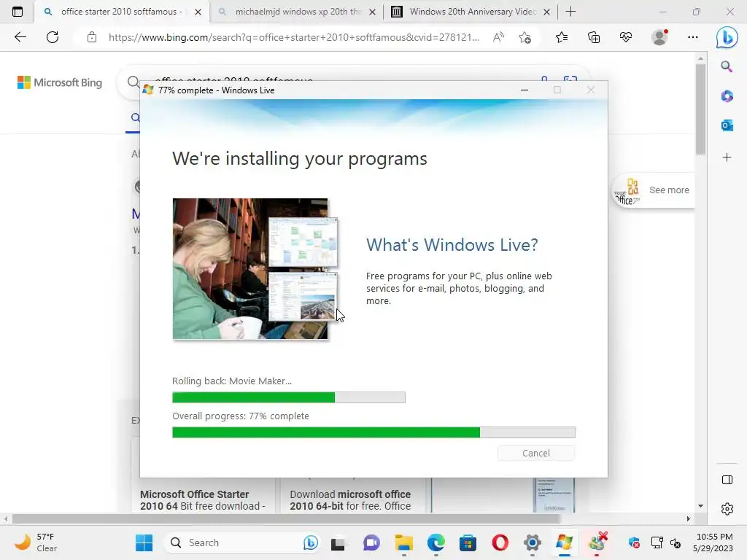Open Download microsoft office 2010 64-bit result
747x560 pixels.
350,500
